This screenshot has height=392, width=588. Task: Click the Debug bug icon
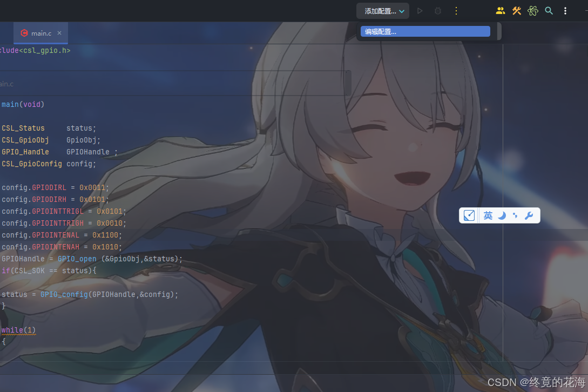click(x=437, y=11)
